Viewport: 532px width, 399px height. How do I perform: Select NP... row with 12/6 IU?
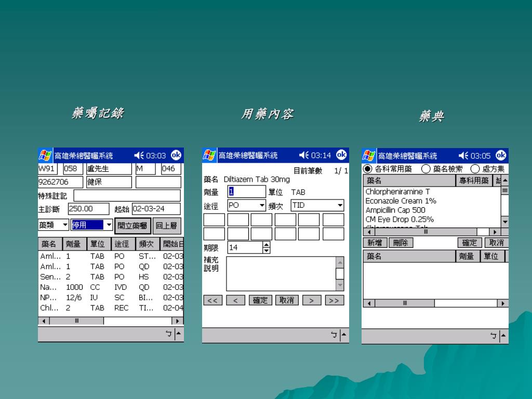(x=111, y=298)
